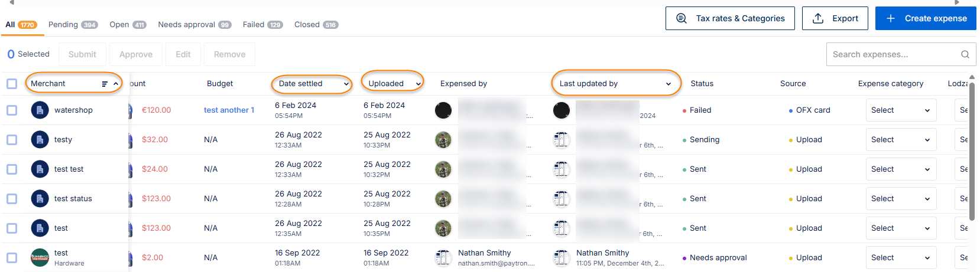The image size is (980, 272).
Task: Click the search magnifier icon
Action: click(x=965, y=54)
